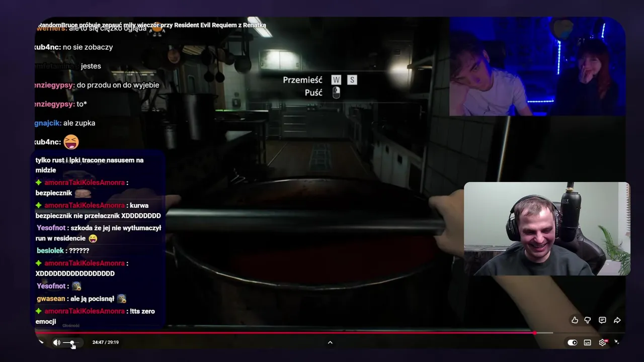Click the chat message 'no sie zobaczy'

pyautogui.click(x=88, y=47)
